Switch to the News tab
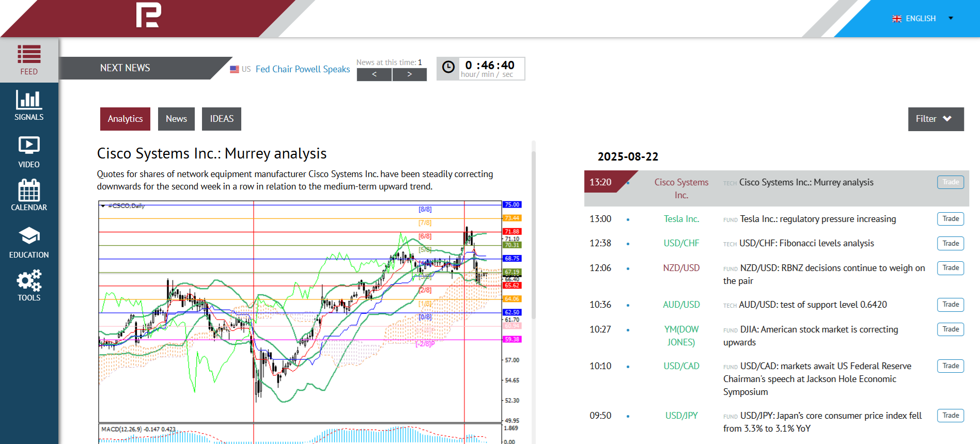 point(176,119)
